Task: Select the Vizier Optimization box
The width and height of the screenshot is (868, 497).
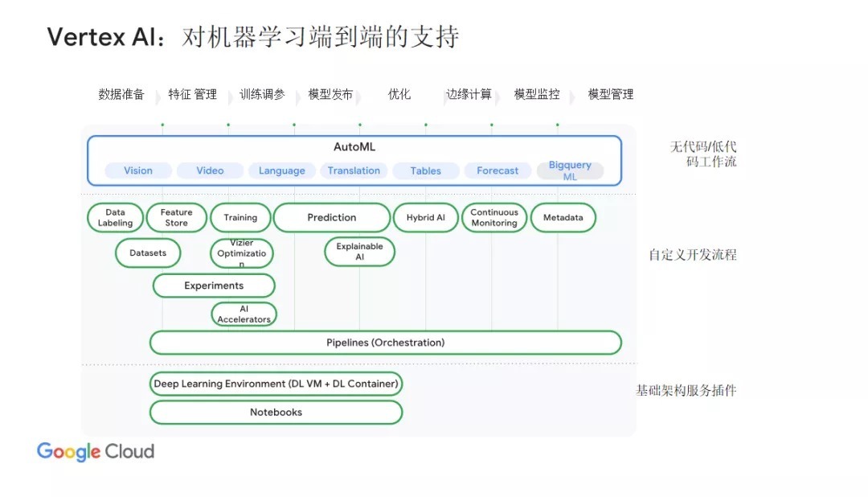Action: (241, 253)
